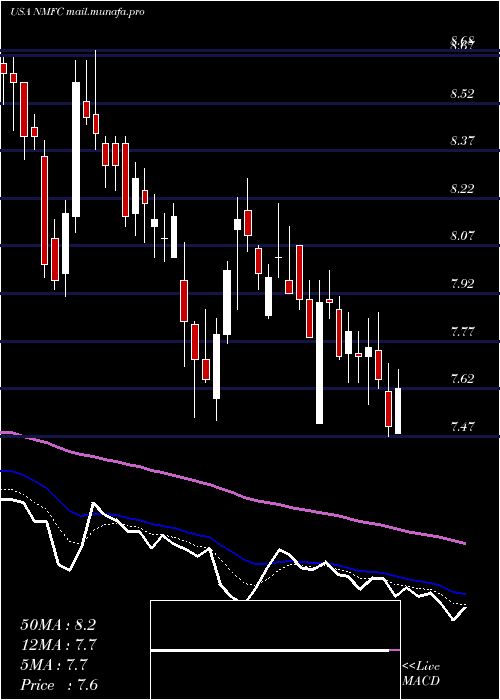Click the 7.92 price axis label
This screenshot has height=700, width=500.
462,283
